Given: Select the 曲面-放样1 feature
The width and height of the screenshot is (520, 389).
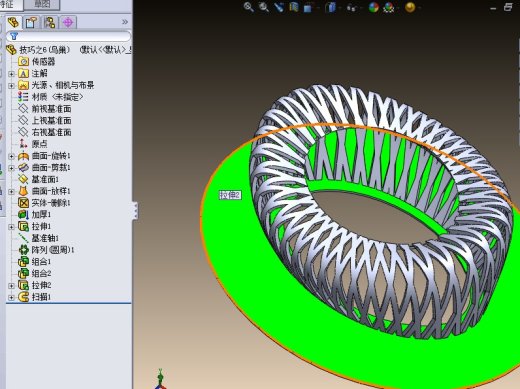Looking at the screenshot, I should click(51, 191).
